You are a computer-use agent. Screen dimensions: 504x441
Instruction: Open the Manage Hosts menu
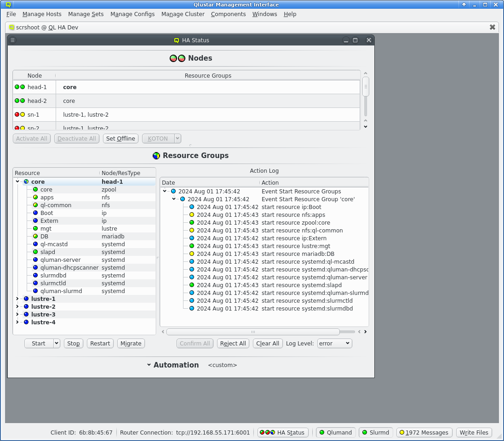pos(42,14)
